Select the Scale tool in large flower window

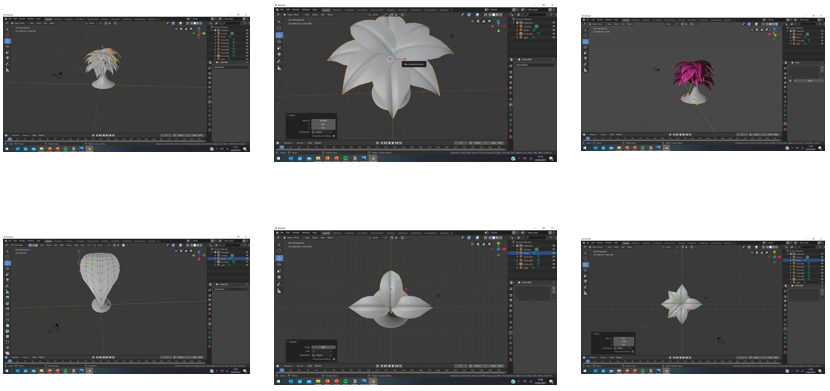(x=279, y=48)
